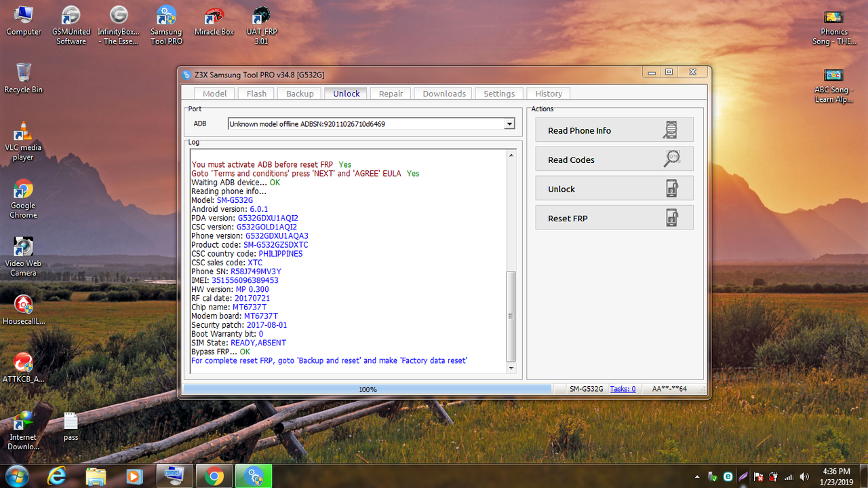This screenshot has width=868, height=488.
Task: Click the volume speaker tray icon
Action: [804, 476]
